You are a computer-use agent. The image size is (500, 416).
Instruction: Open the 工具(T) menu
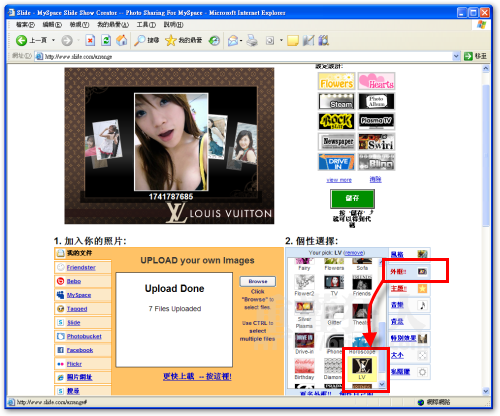[x=146, y=25]
